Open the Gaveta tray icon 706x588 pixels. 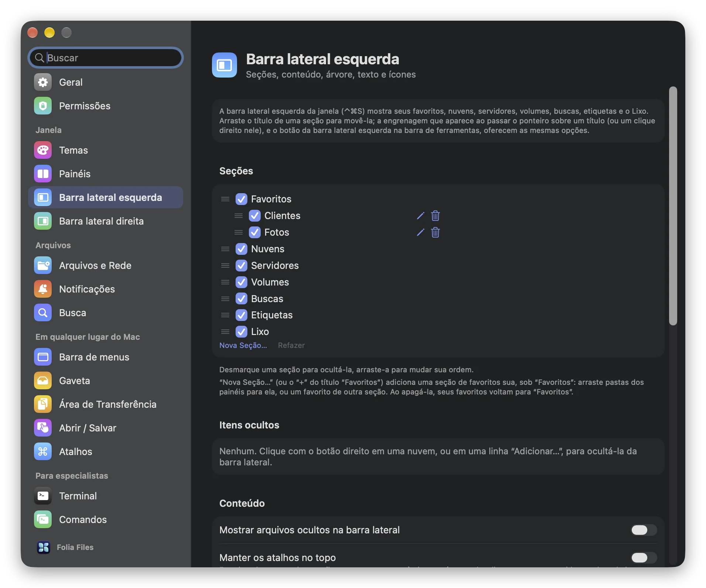click(x=43, y=380)
